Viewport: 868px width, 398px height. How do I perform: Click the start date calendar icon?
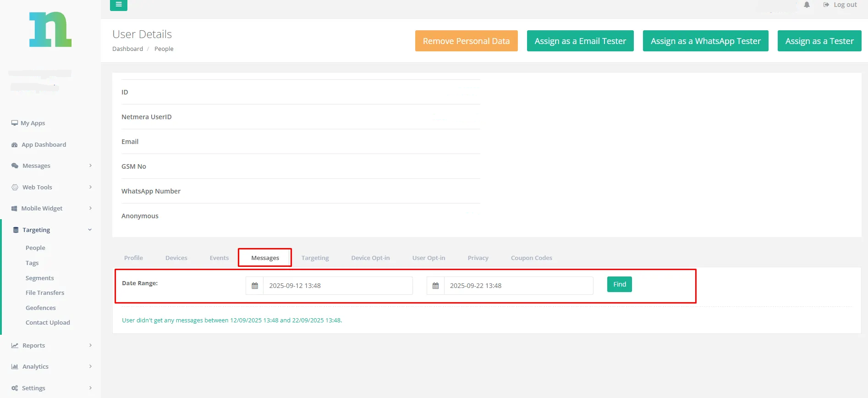click(255, 286)
